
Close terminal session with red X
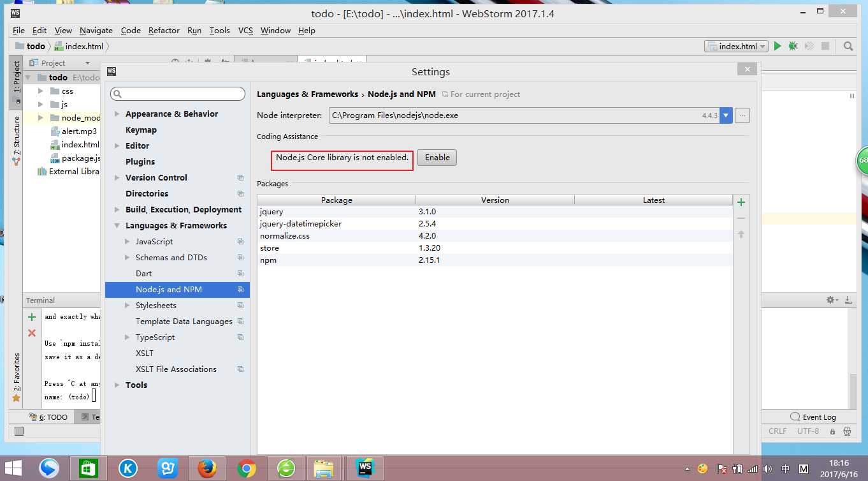32,333
